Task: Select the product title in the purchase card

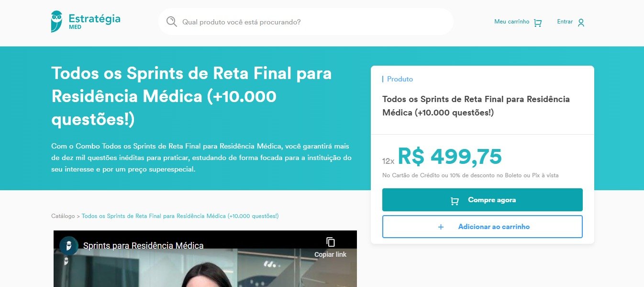Action: click(476, 106)
